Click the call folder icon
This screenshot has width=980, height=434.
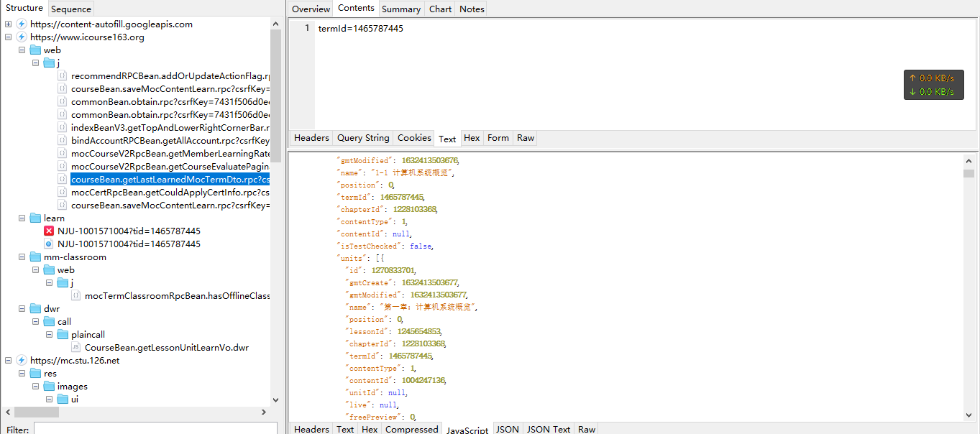click(x=49, y=322)
